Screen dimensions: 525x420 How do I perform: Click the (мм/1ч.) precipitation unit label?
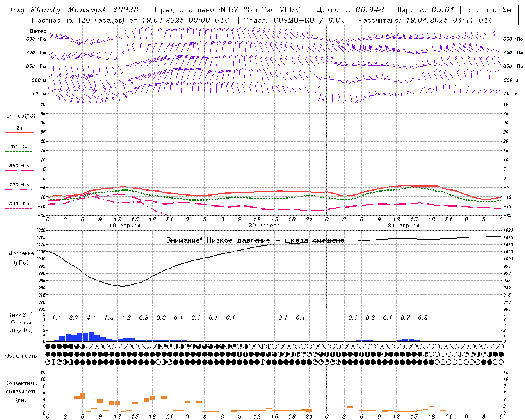point(21,330)
